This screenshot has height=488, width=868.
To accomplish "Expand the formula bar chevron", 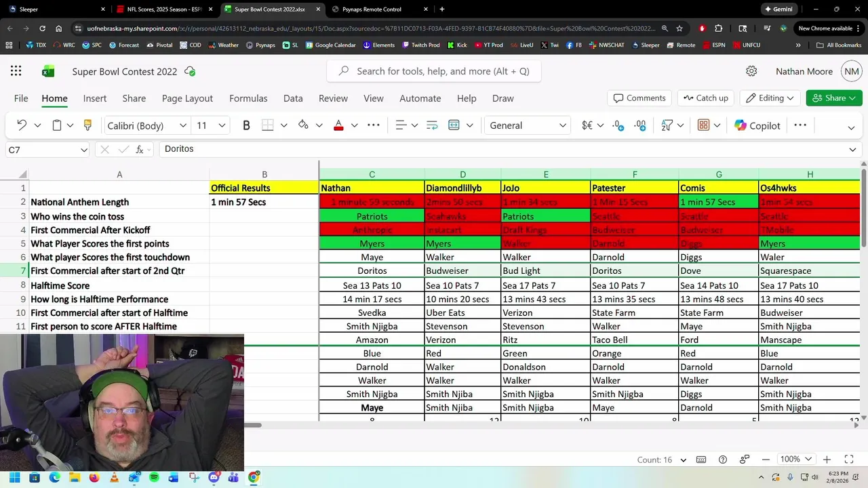I will [x=852, y=150].
